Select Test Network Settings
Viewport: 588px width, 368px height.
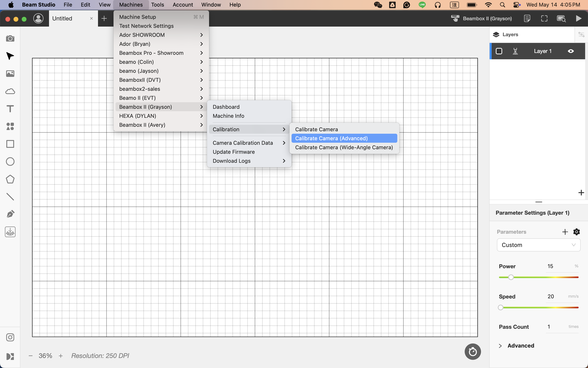(x=161, y=26)
